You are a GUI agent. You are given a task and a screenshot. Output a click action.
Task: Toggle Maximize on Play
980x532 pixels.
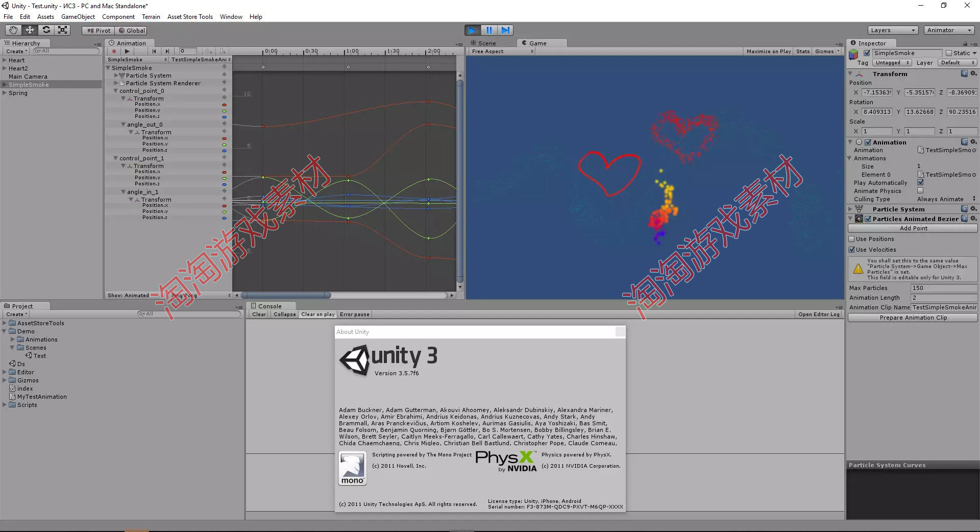(x=768, y=51)
